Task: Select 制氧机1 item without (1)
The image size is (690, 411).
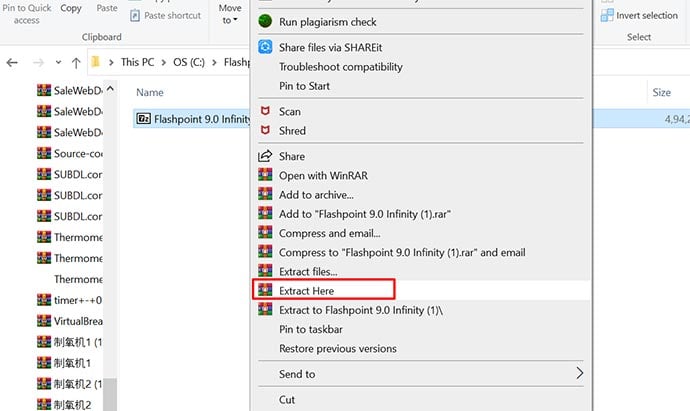Action: [73, 363]
